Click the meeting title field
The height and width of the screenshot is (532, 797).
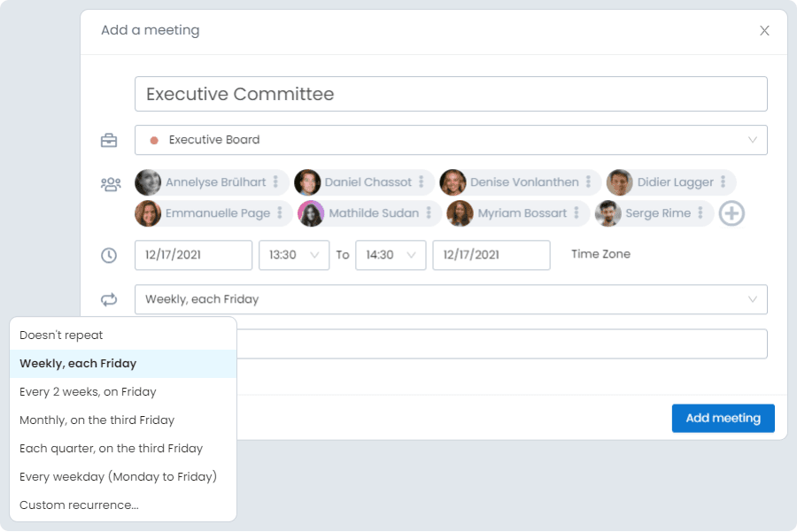tap(451, 94)
